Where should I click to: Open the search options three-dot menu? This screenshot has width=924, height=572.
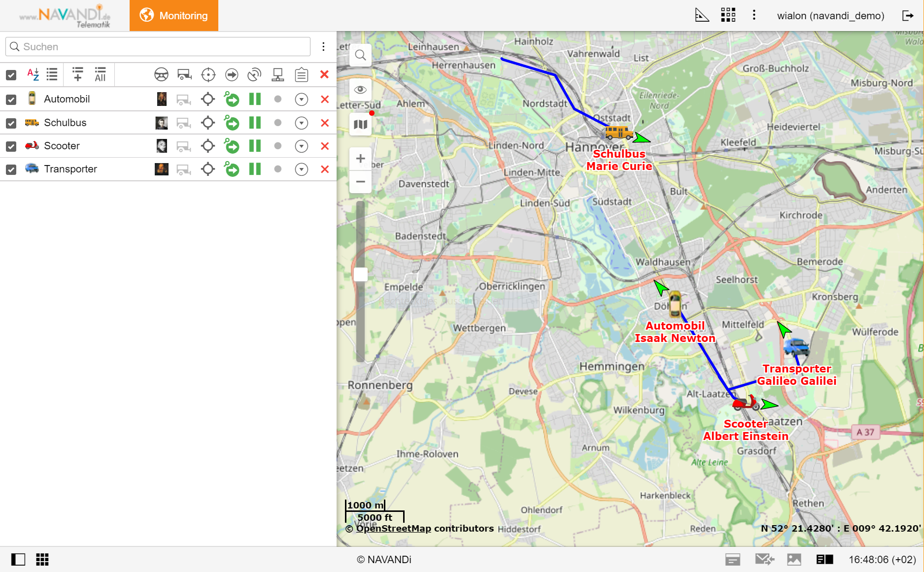[x=323, y=47]
